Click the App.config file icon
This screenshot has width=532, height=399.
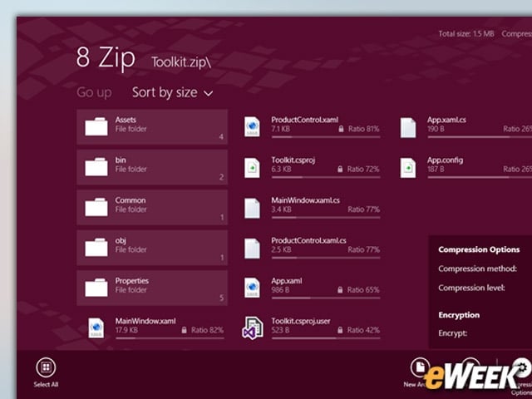point(408,167)
